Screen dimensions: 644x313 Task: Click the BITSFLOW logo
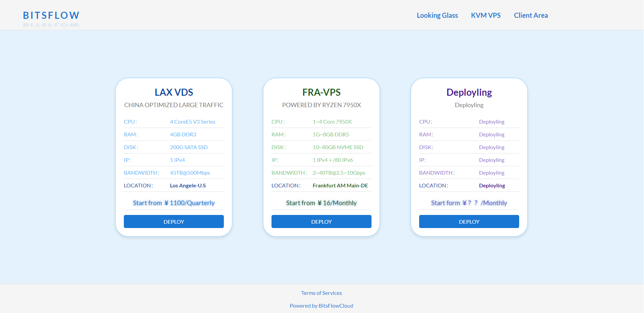point(51,15)
